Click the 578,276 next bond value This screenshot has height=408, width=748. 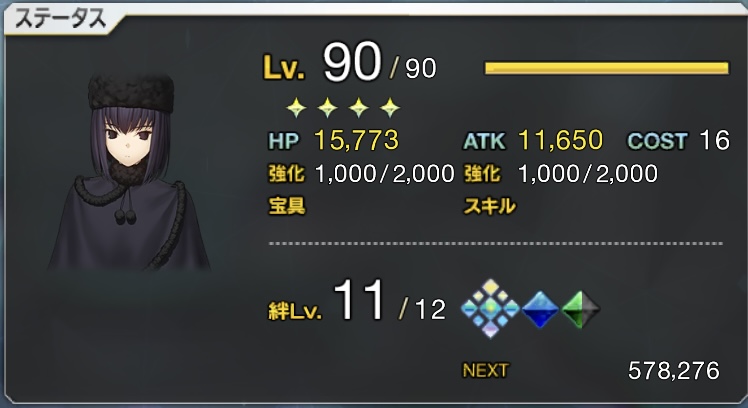coord(674,370)
